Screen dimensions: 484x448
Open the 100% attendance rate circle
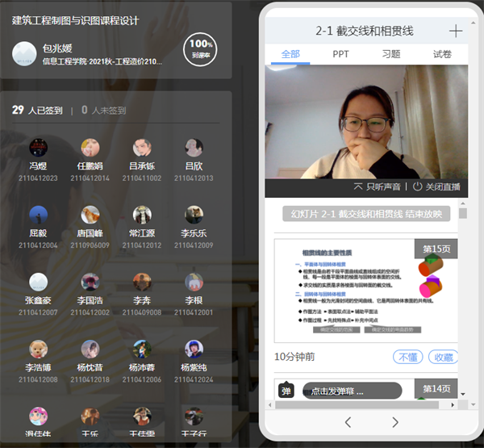(201, 50)
